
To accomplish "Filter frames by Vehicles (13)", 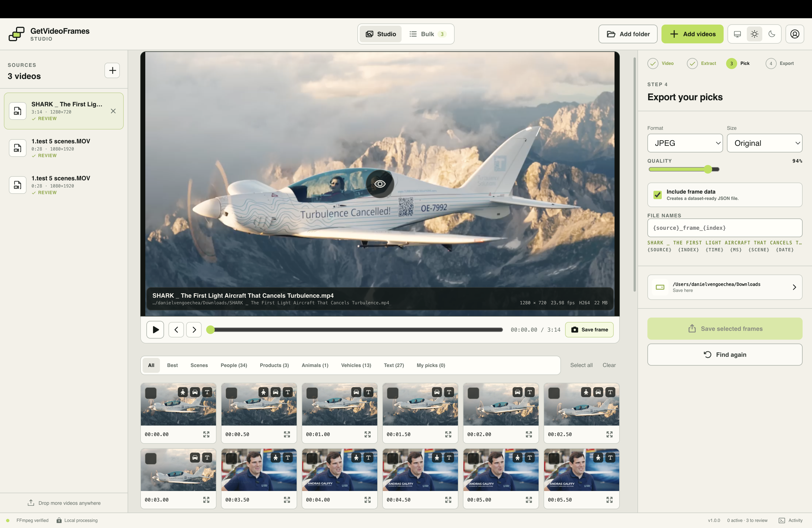I will click(x=356, y=365).
